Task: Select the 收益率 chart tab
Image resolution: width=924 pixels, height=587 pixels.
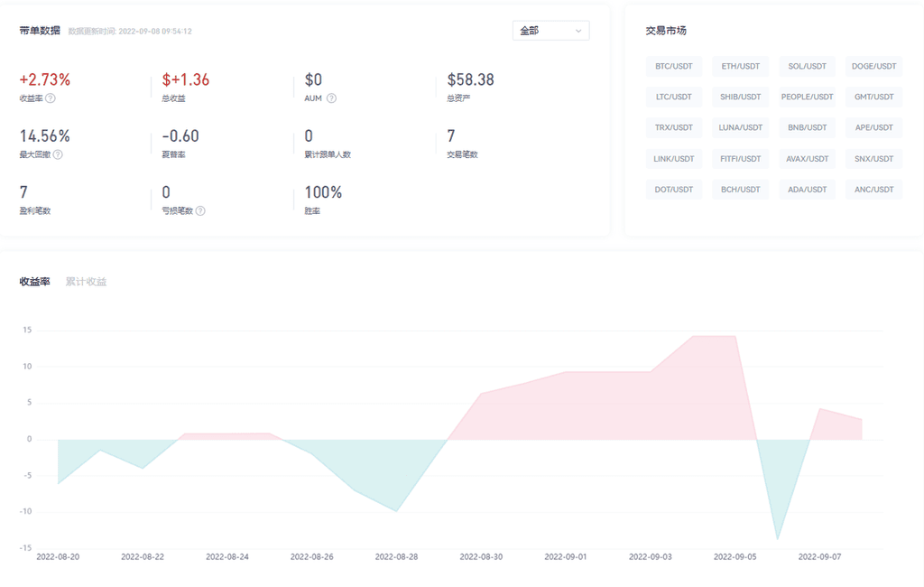Action: click(x=34, y=282)
